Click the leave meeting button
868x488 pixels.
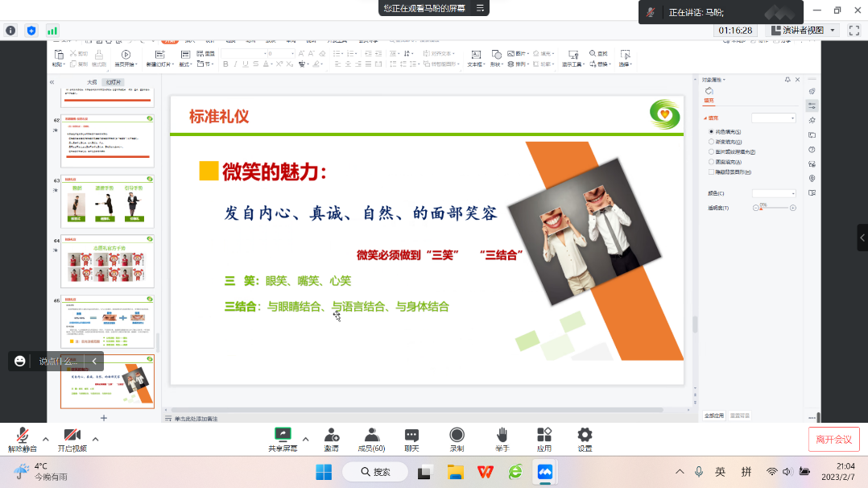833,439
